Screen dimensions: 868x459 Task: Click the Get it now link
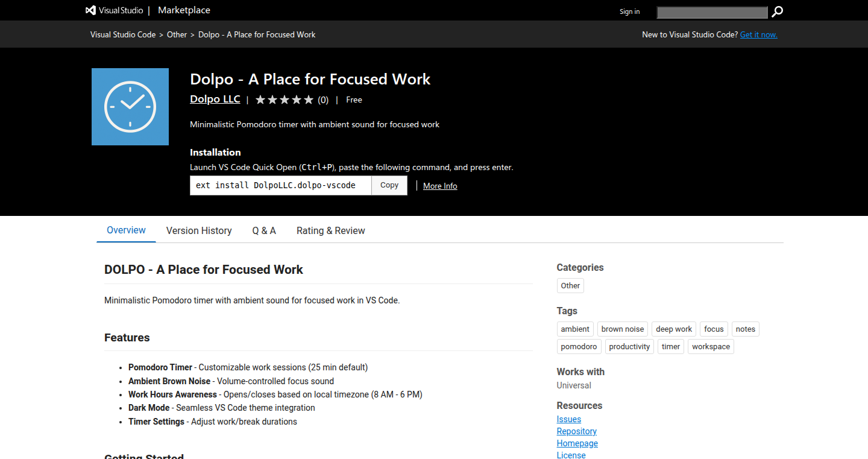759,34
